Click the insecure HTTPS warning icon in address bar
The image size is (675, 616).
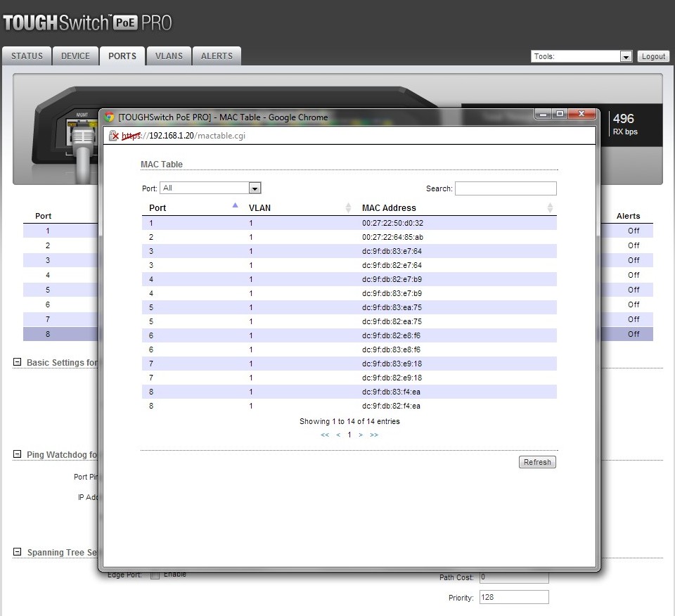click(x=114, y=136)
